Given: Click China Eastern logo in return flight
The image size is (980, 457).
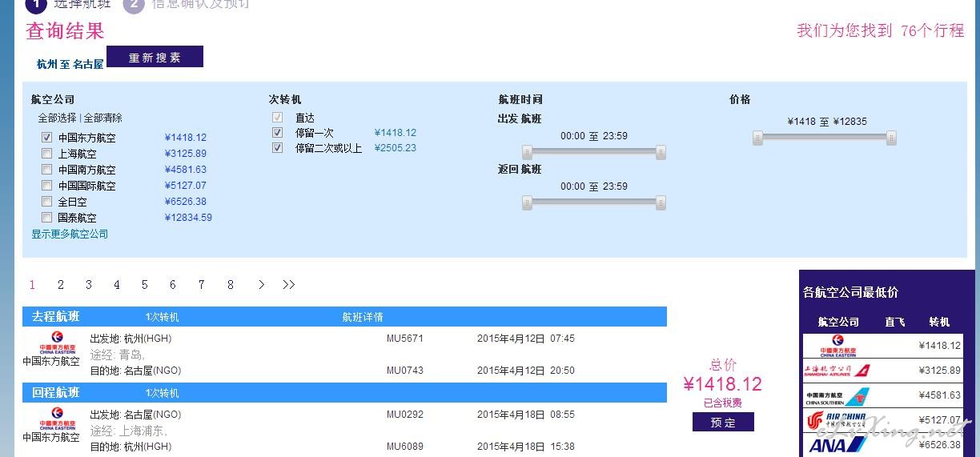Looking at the screenshot, I should 57,419.
